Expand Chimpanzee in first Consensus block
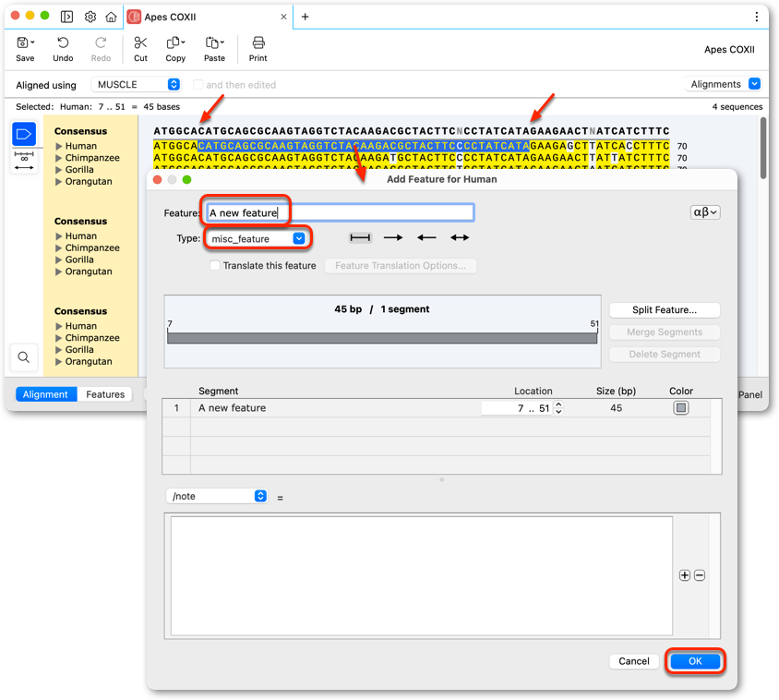The image size is (779, 700). click(x=59, y=158)
